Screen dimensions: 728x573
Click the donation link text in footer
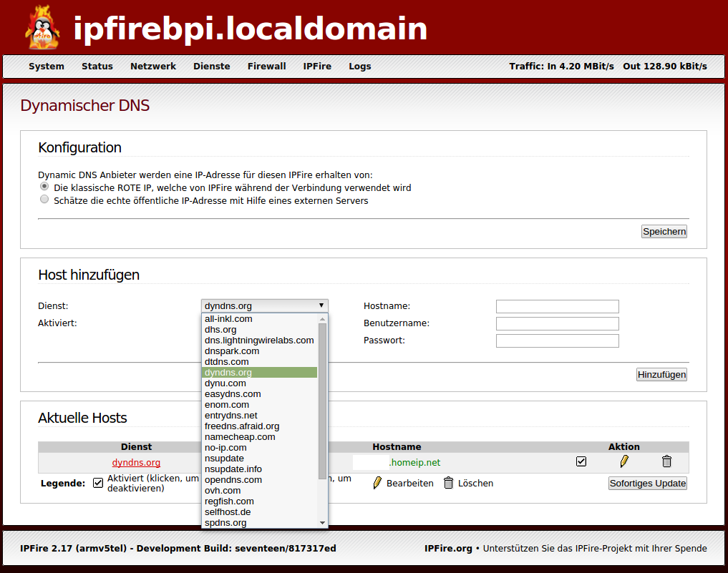595,549
